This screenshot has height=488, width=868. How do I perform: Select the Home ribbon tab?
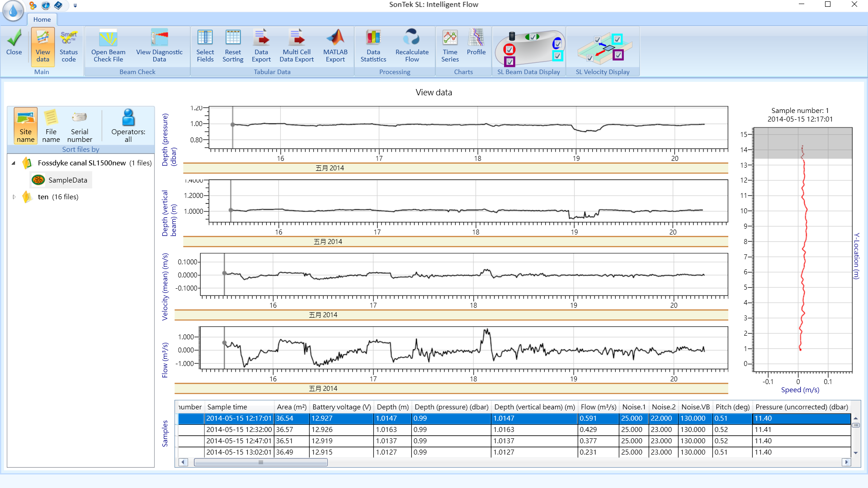42,19
